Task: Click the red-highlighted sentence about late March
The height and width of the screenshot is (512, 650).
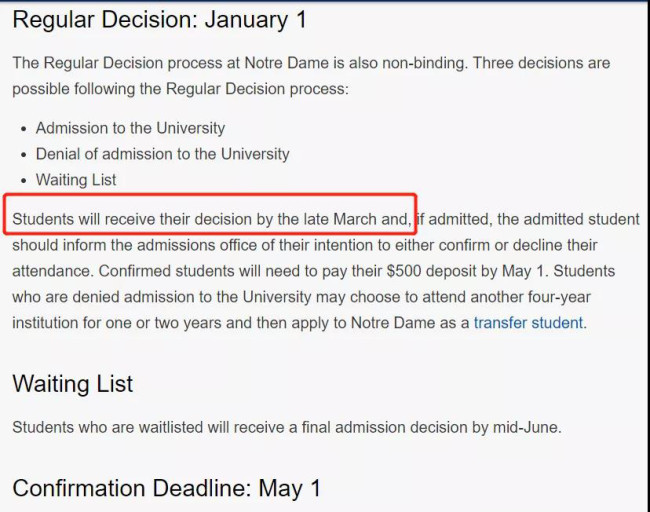Action: pos(211,219)
